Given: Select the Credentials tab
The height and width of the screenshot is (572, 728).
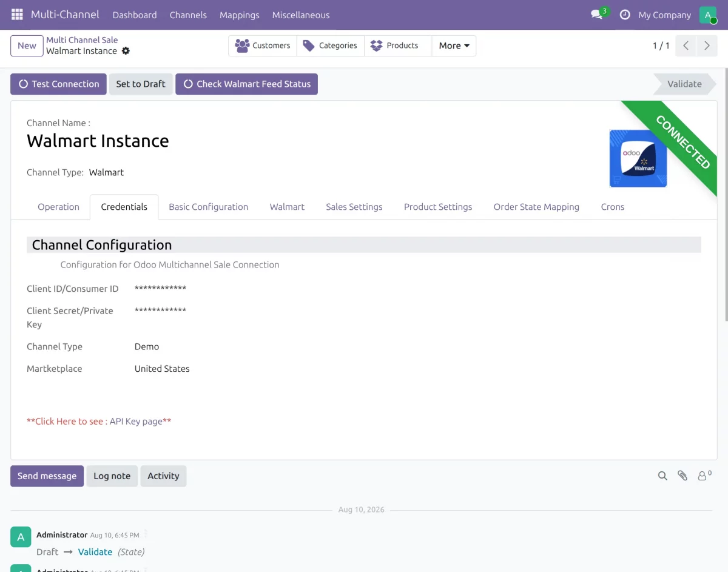Looking at the screenshot, I should 124,207.
